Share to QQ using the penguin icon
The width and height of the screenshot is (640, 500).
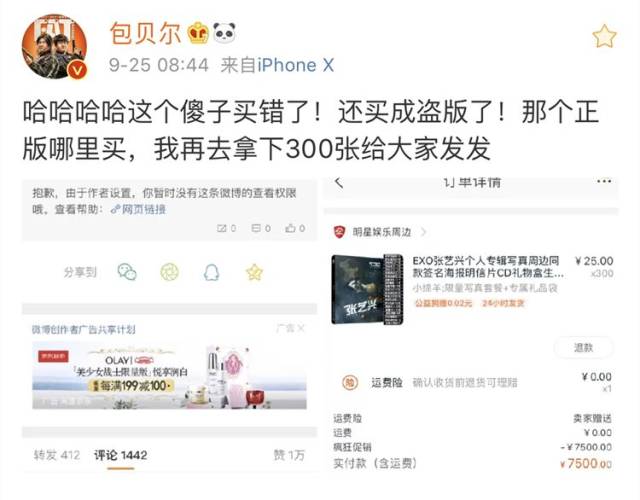(x=211, y=272)
